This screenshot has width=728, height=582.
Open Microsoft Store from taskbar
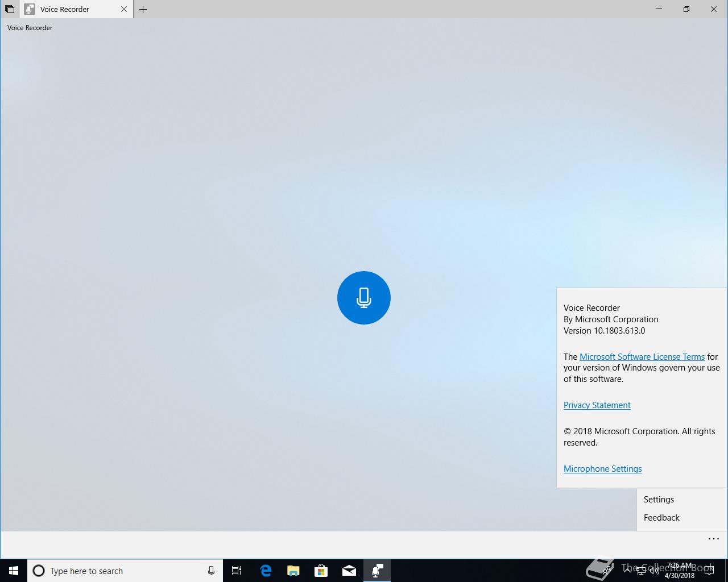tap(321, 571)
